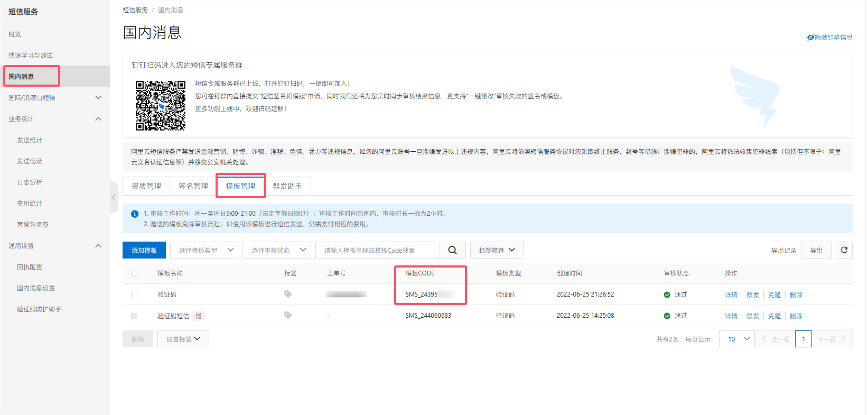Click the 赠 badge on 验证码短信
The image size is (868, 415).
point(199,316)
